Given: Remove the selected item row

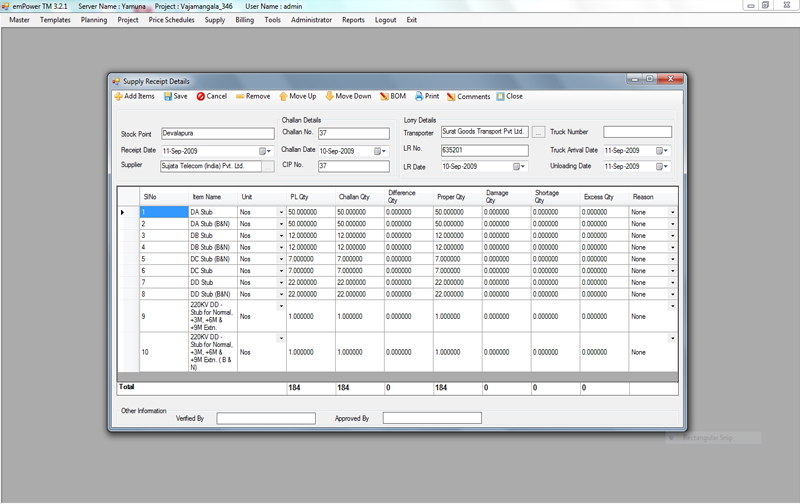Looking at the screenshot, I should 252,97.
